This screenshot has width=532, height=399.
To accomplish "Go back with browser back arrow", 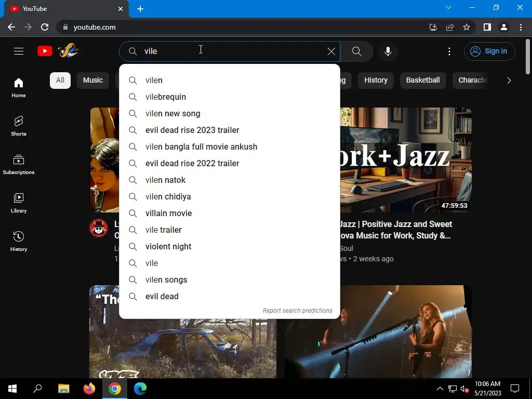I will [11, 27].
